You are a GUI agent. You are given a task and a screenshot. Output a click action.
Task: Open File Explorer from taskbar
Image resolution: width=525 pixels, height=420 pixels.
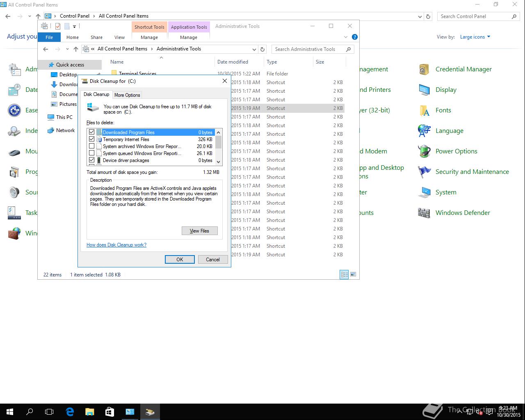[89, 411]
